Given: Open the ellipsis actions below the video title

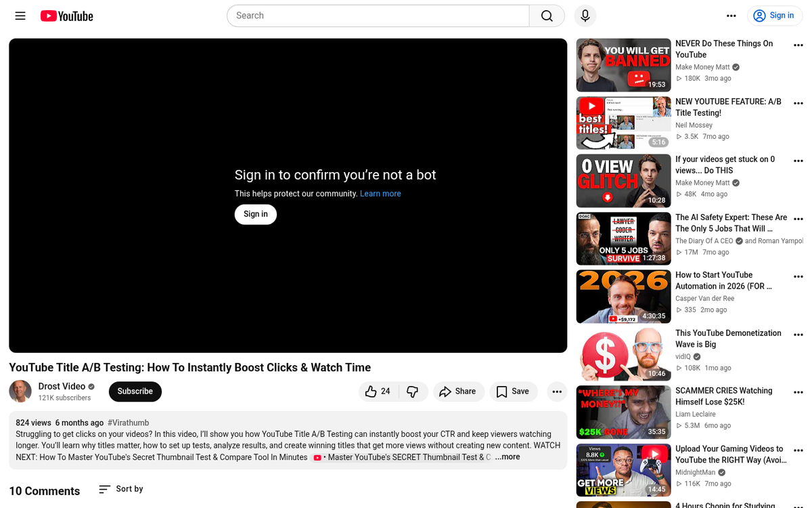Looking at the screenshot, I should [557, 391].
